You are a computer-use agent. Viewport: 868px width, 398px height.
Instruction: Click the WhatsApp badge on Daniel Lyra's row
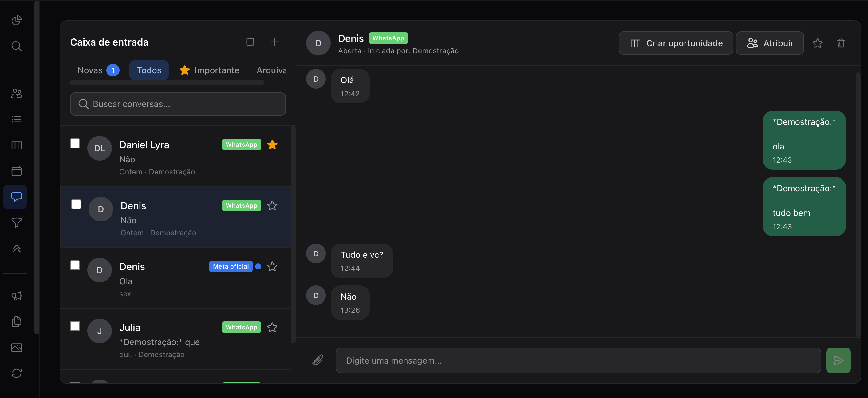click(241, 145)
